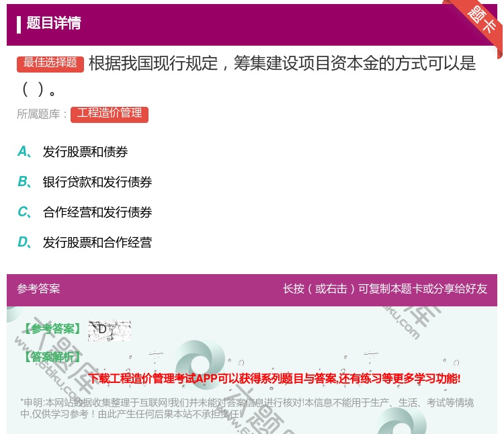Open the 工程造价管理 question bank tag
This screenshot has height=434, width=504.
tap(110, 114)
